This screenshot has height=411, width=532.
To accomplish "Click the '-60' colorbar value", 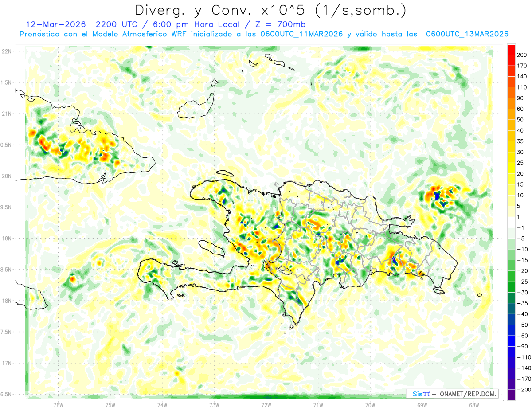I will 523,336.
